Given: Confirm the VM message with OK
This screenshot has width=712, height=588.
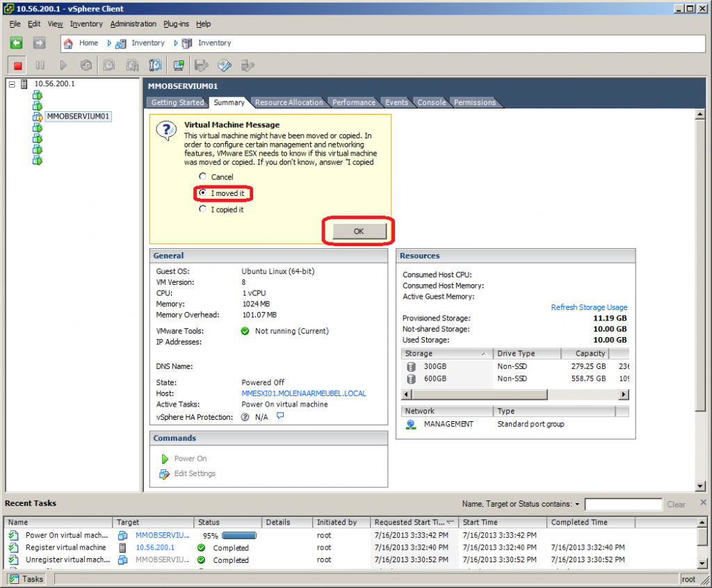Looking at the screenshot, I should coord(359,231).
